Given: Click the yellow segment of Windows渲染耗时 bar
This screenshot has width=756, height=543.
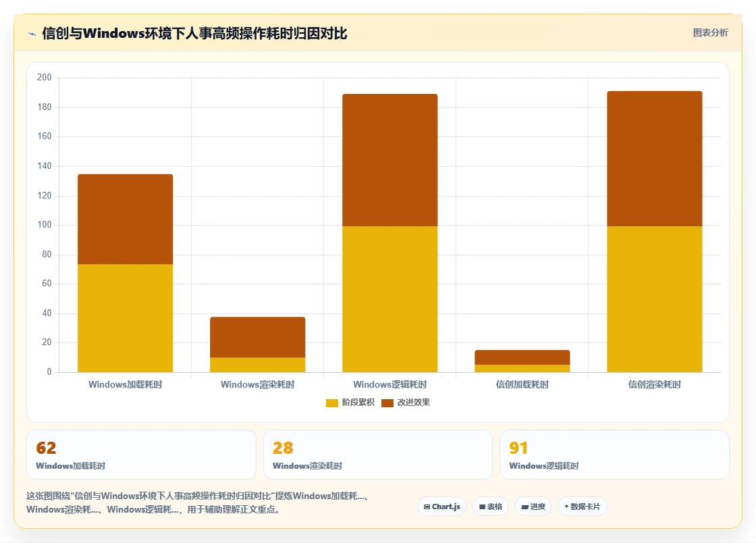Looking at the screenshot, I should [257, 365].
